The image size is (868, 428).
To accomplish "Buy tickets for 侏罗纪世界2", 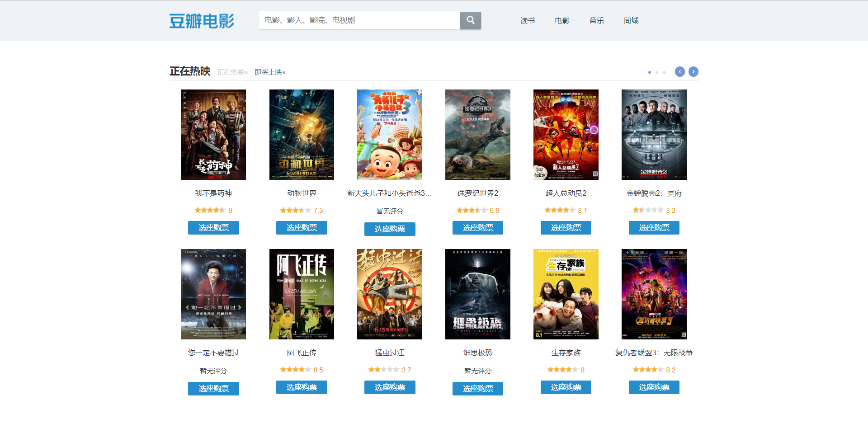I will click(478, 228).
